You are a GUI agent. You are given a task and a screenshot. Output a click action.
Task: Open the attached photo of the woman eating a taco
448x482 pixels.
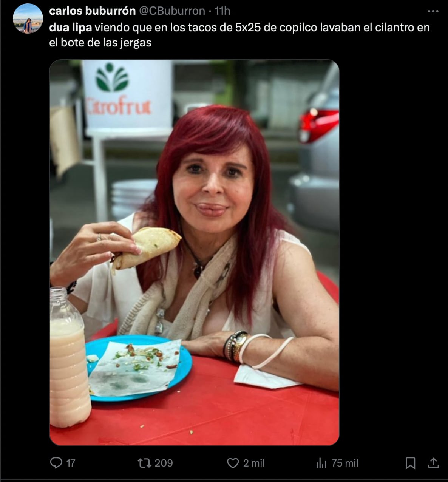pos(194,252)
